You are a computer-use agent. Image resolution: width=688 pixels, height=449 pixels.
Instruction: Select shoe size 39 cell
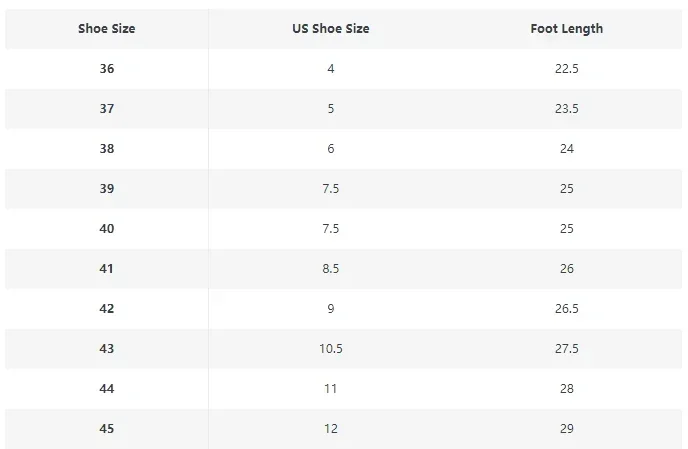click(107, 189)
